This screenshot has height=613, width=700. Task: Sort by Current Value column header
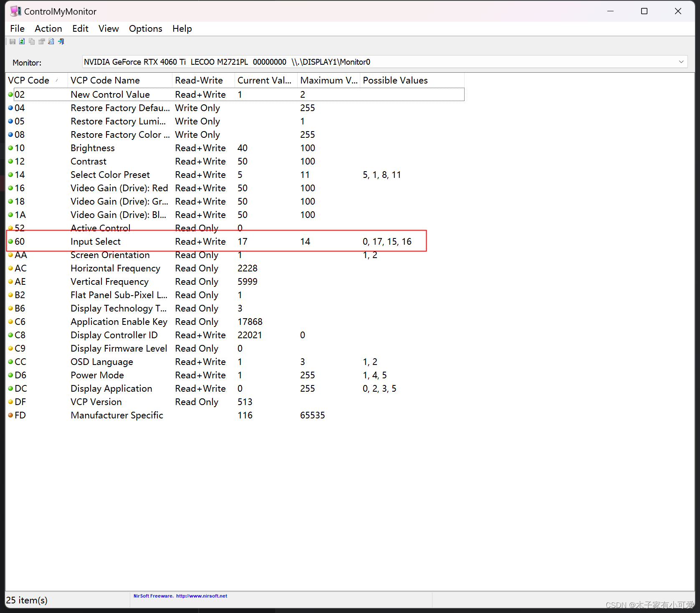(266, 80)
